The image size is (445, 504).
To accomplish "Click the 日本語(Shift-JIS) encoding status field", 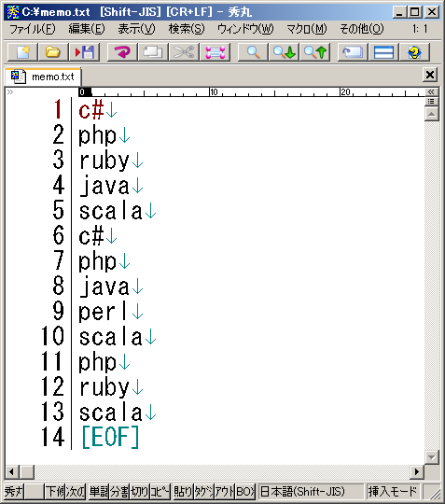I will coord(311,492).
